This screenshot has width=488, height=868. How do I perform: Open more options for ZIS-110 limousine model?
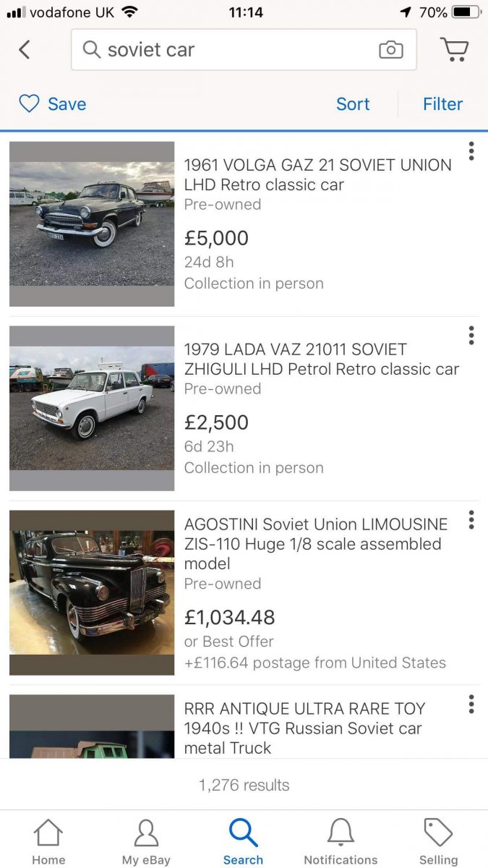(471, 520)
